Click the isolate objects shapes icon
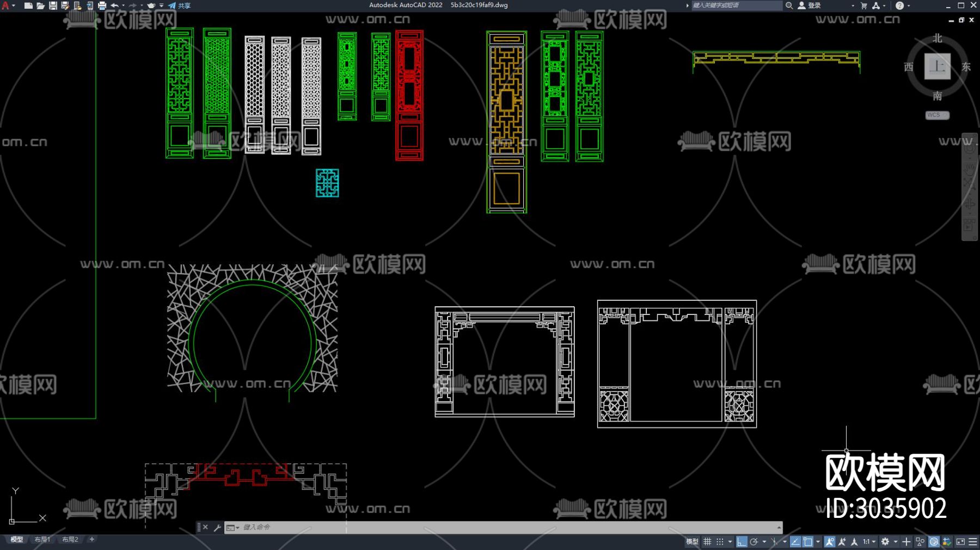Screen dimensions: 980x550 pyautogui.click(x=920, y=542)
